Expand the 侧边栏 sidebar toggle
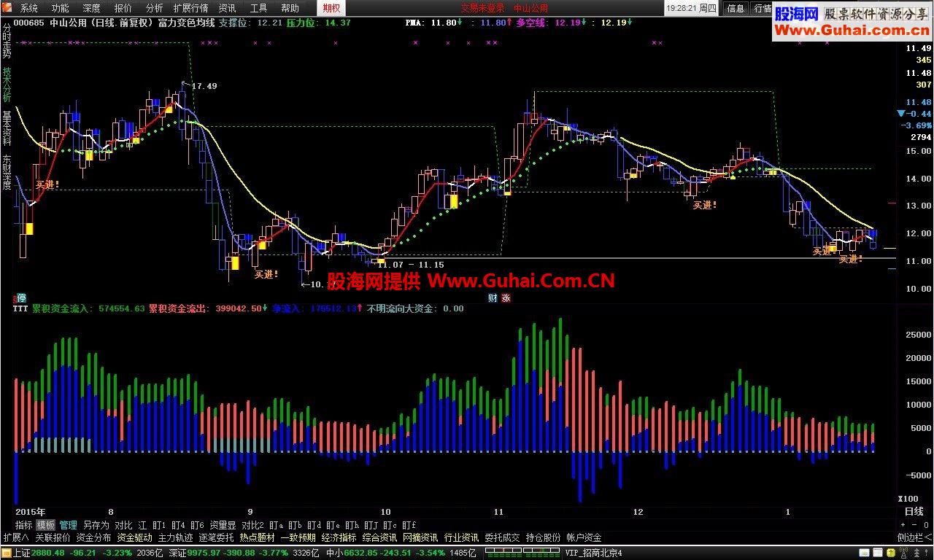The image size is (934, 560). tap(914, 537)
